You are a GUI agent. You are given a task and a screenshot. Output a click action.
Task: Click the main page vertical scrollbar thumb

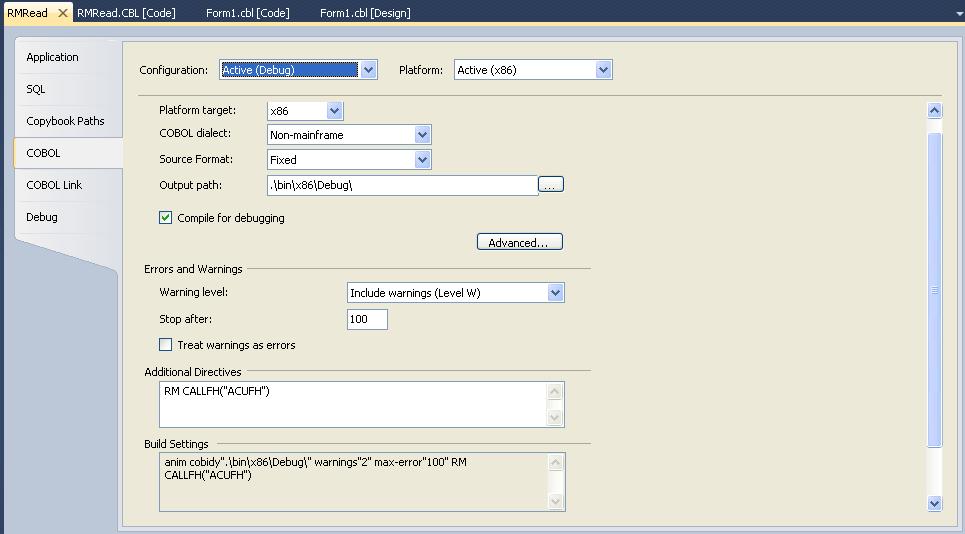click(x=934, y=290)
